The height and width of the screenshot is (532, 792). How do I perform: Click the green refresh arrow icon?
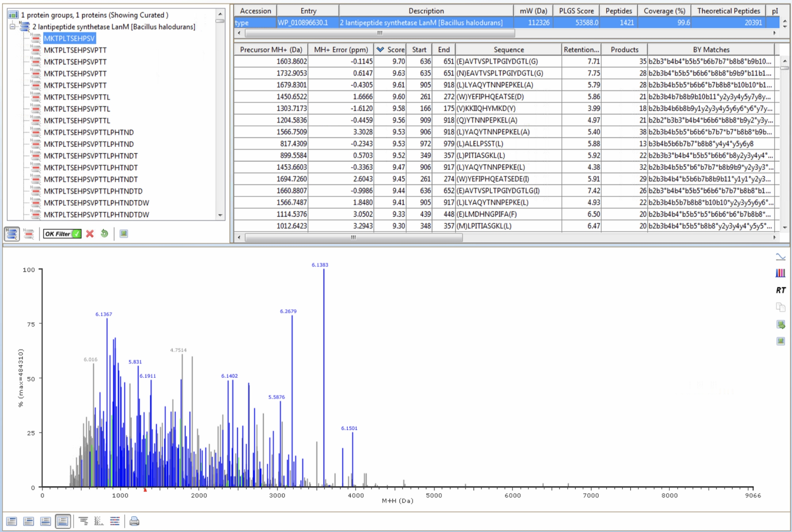pyautogui.click(x=104, y=234)
